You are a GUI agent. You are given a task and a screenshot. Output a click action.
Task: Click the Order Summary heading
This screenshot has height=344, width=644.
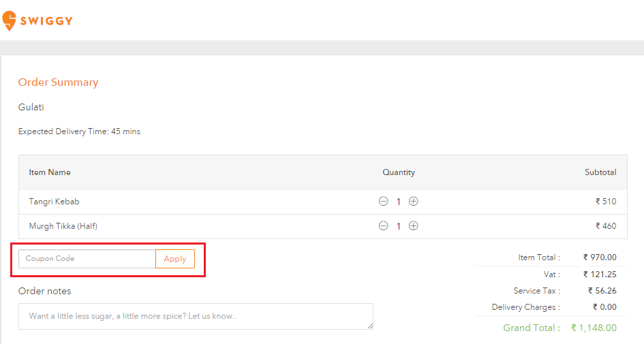[59, 82]
